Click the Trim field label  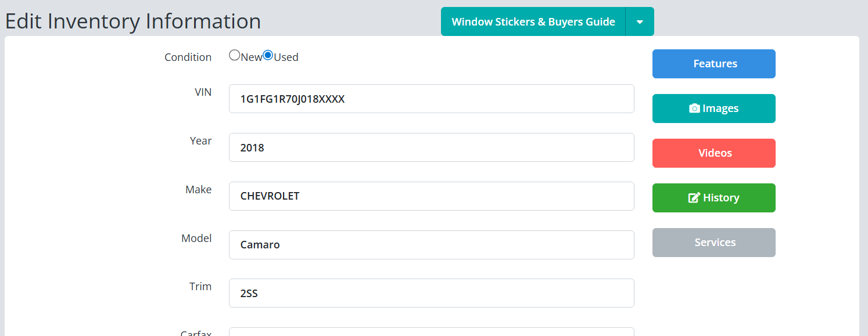click(x=200, y=287)
